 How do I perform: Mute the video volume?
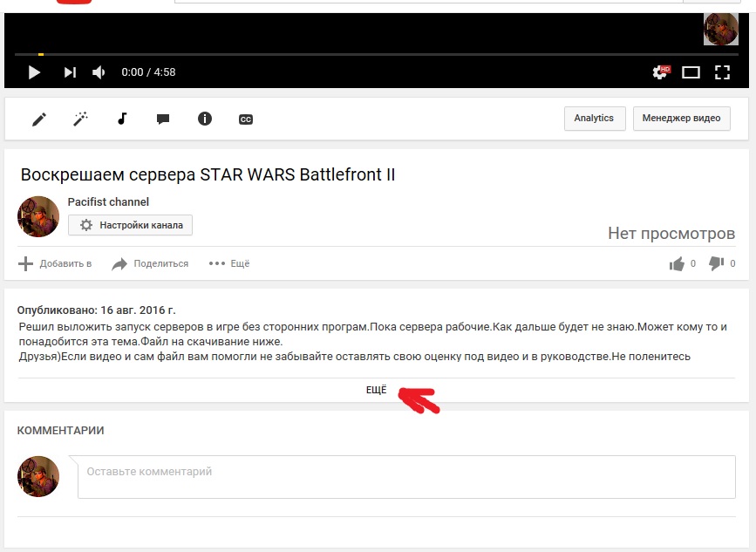pos(99,72)
